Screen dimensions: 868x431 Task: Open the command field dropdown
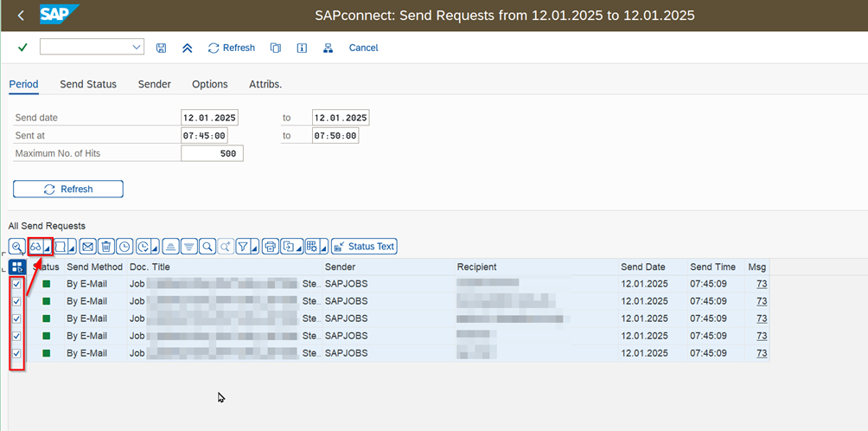pos(137,48)
